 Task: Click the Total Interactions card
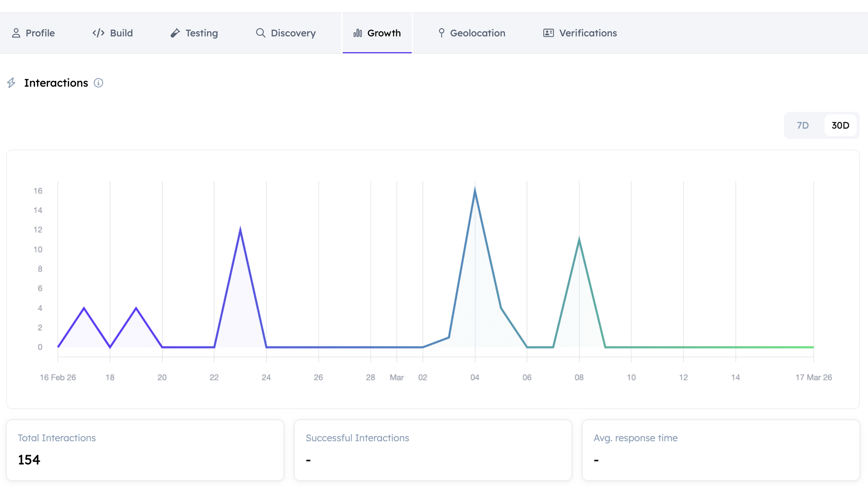[x=145, y=450]
